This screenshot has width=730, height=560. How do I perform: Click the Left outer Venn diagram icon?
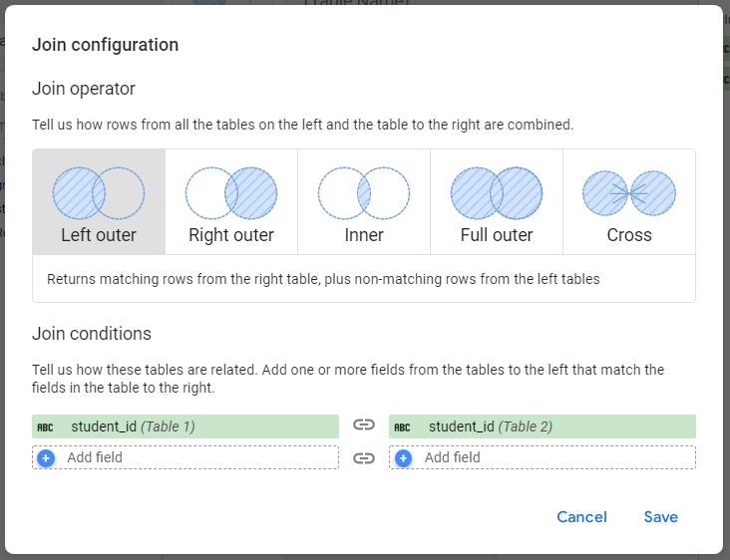(99, 193)
